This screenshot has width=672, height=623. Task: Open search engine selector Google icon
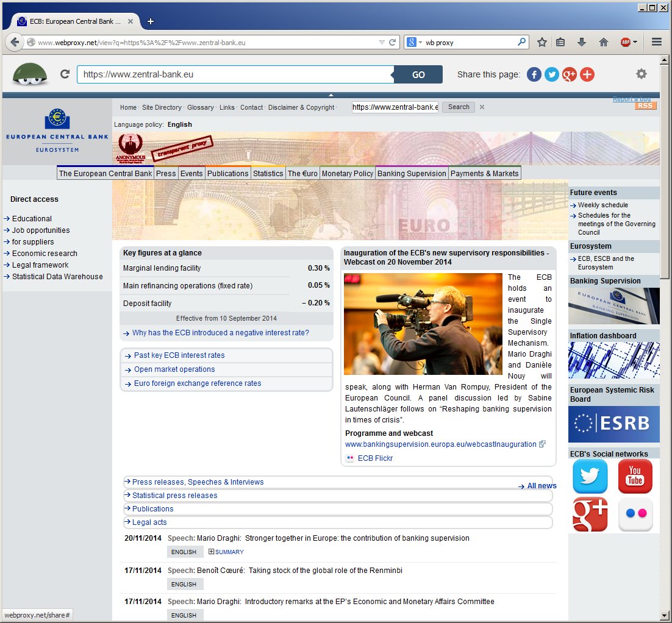414,43
